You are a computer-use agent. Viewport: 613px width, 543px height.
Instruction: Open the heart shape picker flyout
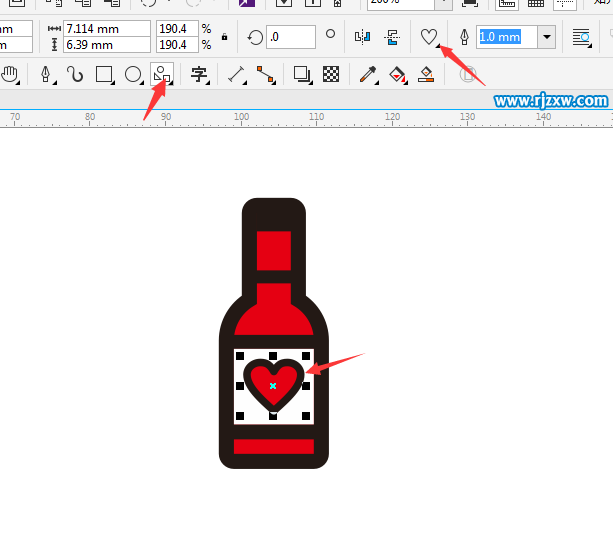point(429,37)
